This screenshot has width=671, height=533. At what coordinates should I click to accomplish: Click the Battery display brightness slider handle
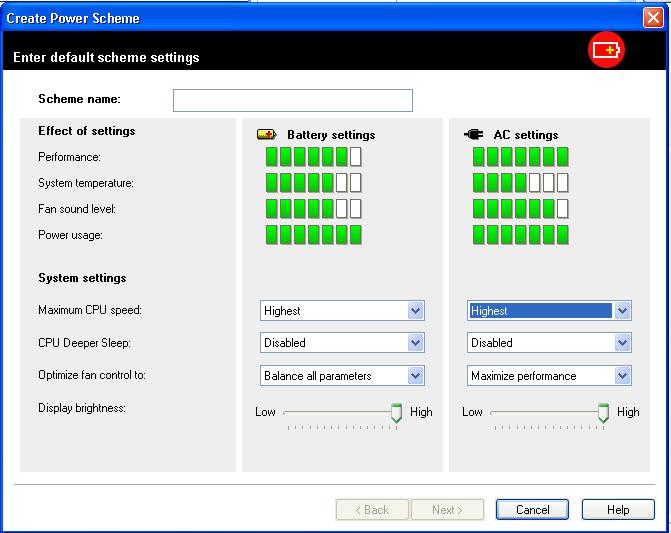(x=396, y=412)
